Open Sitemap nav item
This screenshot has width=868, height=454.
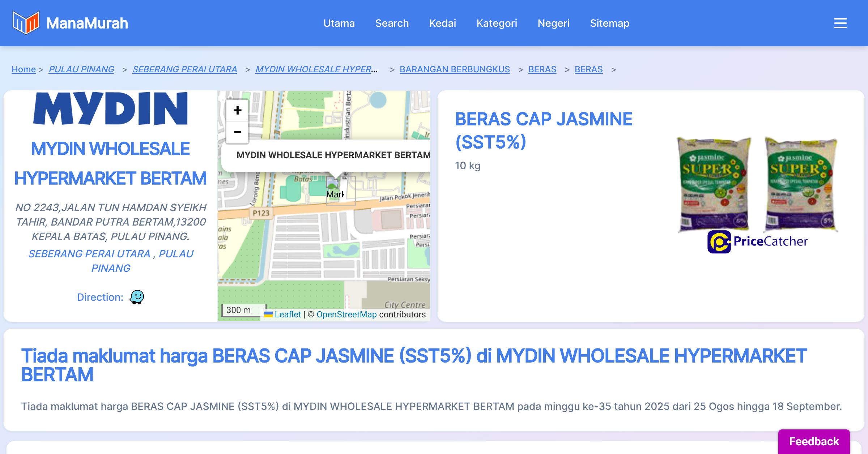pos(610,23)
